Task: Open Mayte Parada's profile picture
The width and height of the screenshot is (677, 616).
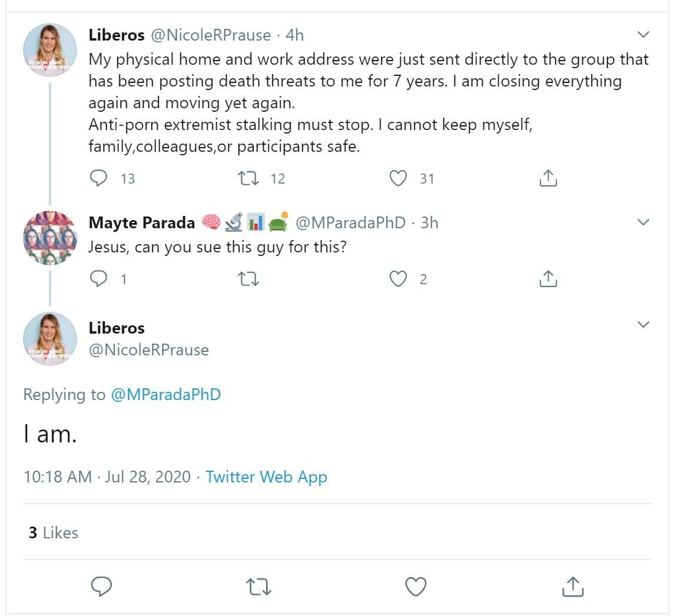Action: [50, 238]
